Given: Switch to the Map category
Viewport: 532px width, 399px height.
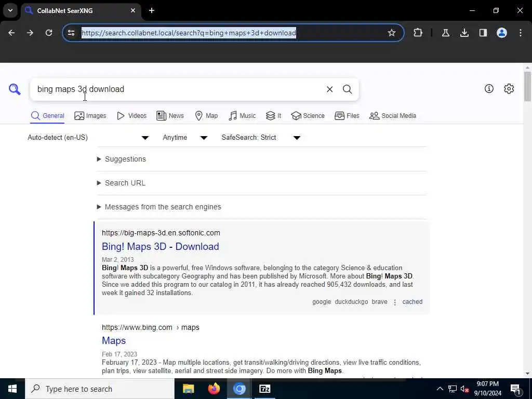Looking at the screenshot, I should tap(206, 116).
